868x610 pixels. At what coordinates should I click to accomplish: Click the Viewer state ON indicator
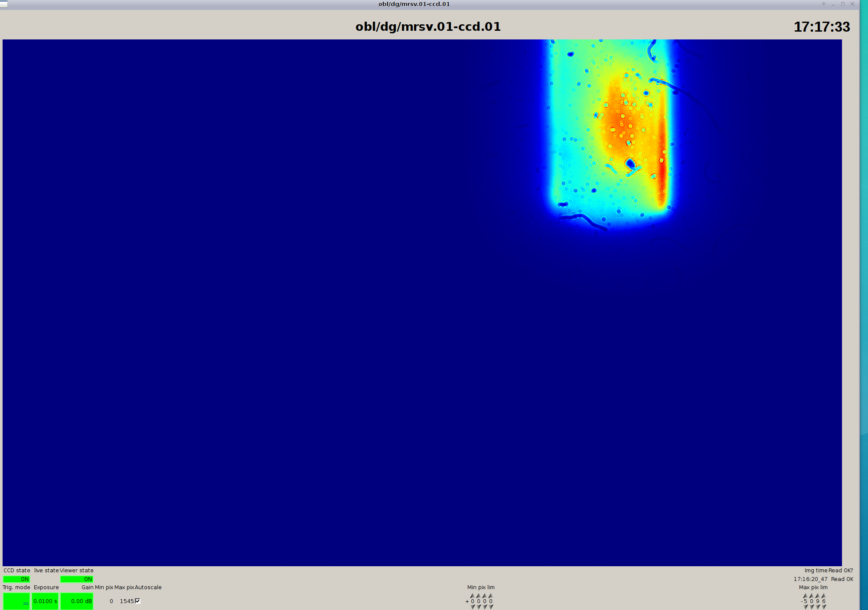pyautogui.click(x=77, y=579)
